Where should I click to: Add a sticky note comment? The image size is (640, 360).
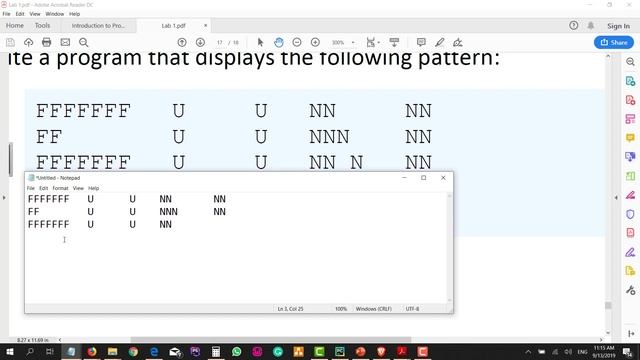point(421,42)
